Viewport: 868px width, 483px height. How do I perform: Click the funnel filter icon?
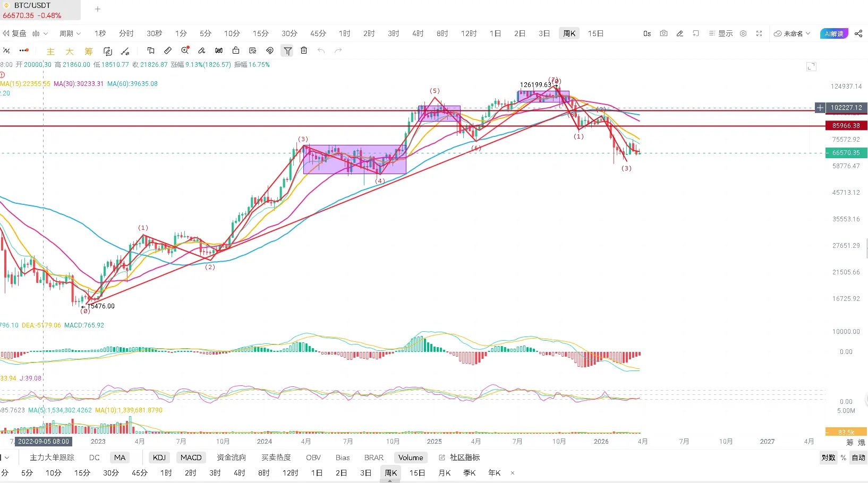(287, 51)
